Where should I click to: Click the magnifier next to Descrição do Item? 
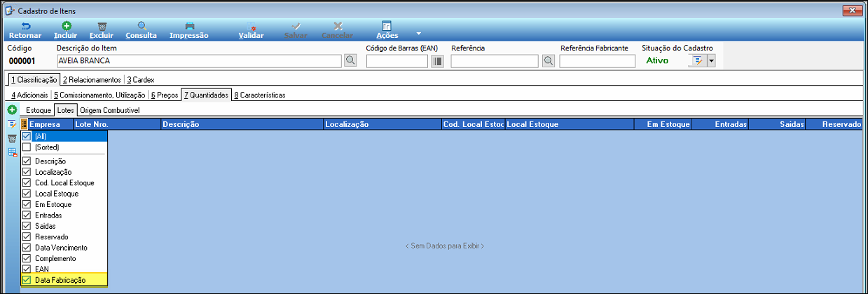(351, 61)
